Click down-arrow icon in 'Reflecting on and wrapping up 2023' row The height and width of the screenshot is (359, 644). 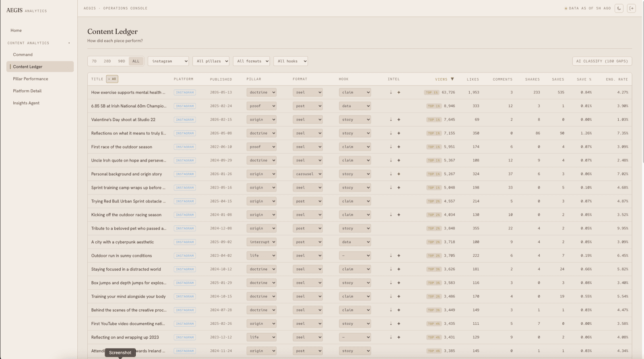pyautogui.click(x=391, y=337)
